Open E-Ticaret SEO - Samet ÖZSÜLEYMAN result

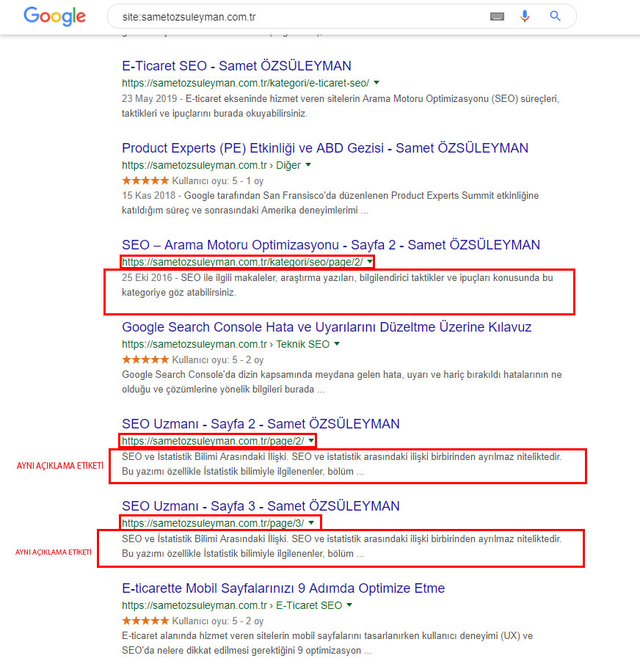click(x=236, y=65)
